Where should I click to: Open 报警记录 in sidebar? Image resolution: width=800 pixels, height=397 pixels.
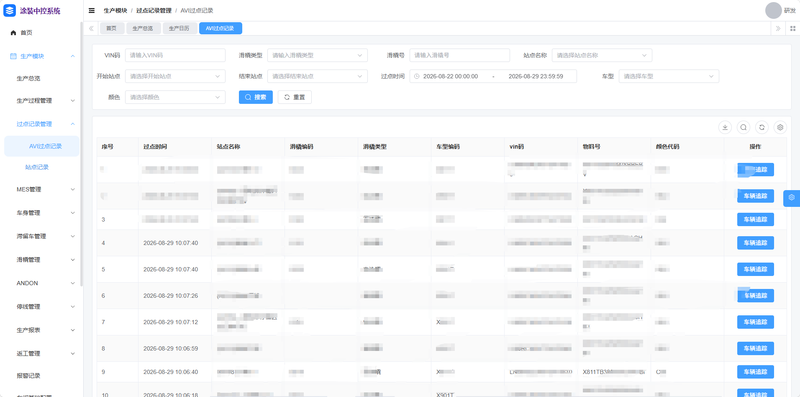(28, 376)
